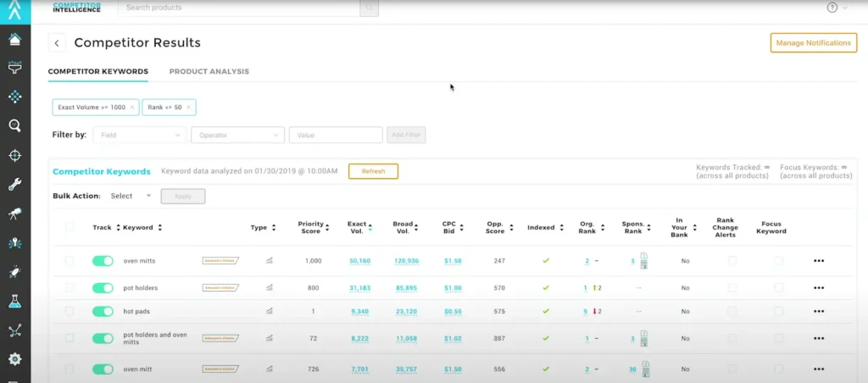The image size is (868, 383).
Task: Open the Bulk Action Select dropdown
Action: pos(131,196)
